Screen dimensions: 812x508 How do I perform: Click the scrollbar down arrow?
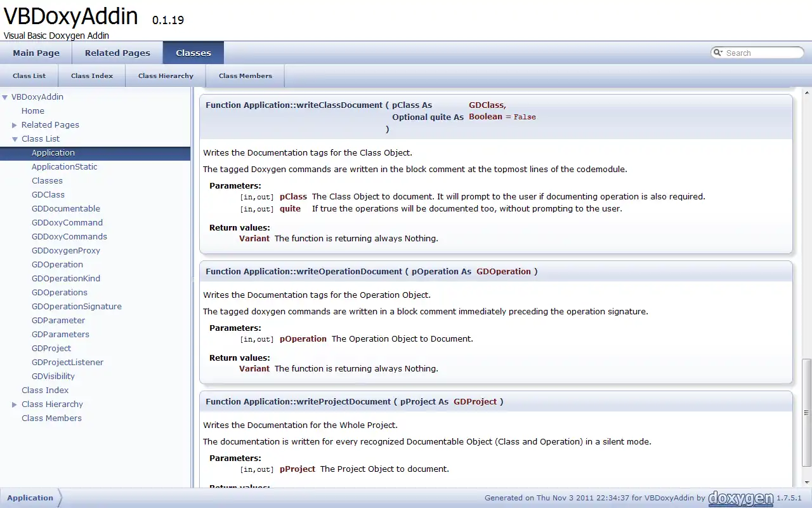806,482
